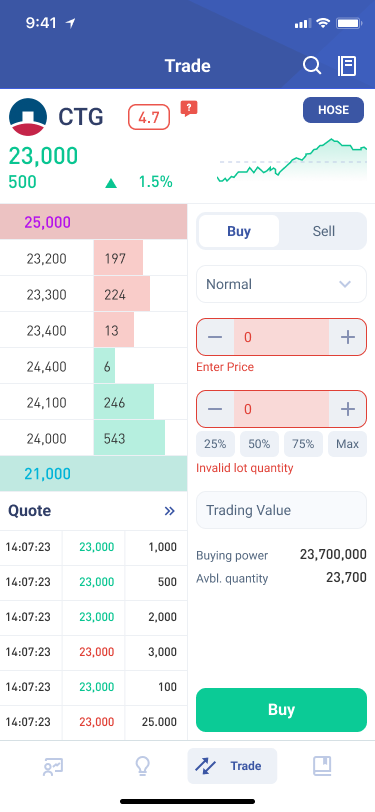This screenshot has height=812, width=375.
Task: Increase the price with plus stepper
Action: pyautogui.click(x=348, y=337)
